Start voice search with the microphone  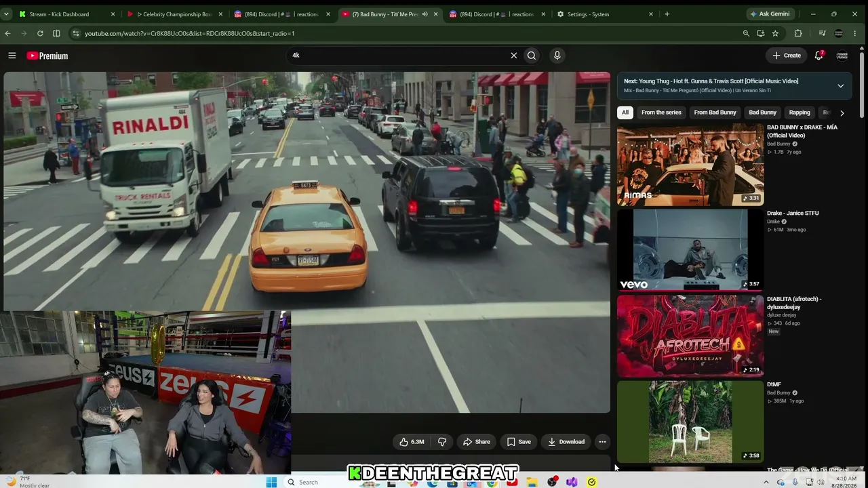[x=557, y=56]
